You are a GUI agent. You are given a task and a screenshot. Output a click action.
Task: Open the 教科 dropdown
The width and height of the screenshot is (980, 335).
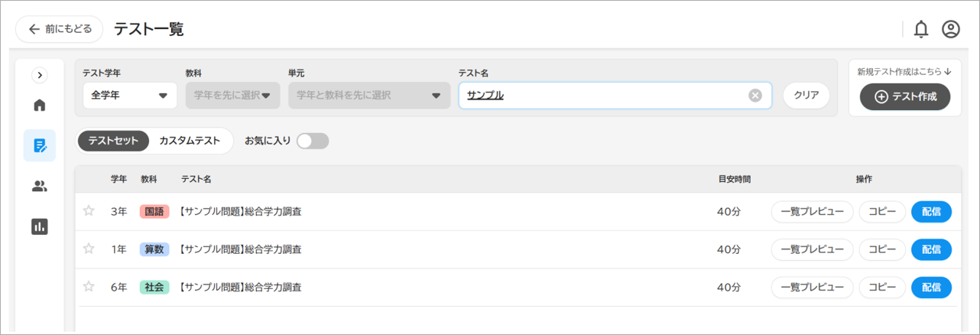232,96
